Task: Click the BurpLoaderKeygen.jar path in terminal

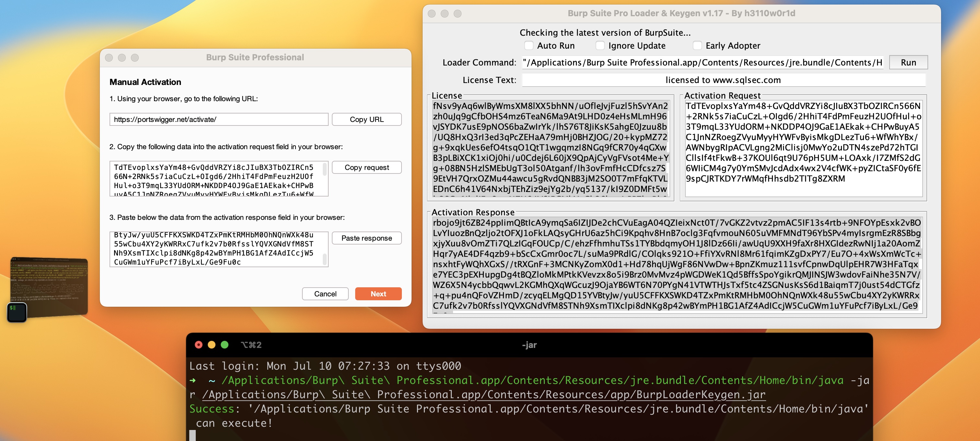Action: pos(484,395)
